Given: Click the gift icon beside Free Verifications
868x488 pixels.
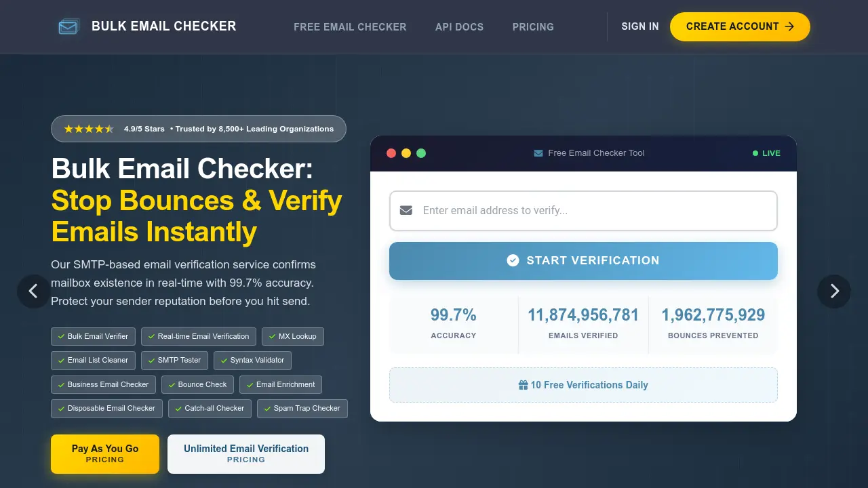Looking at the screenshot, I should tap(524, 385).
